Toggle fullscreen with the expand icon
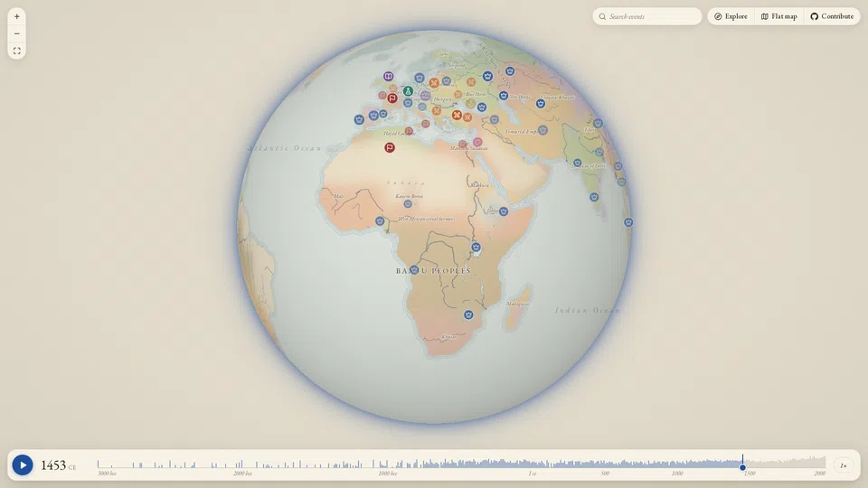This screenshot has width=868, height=488. pyautogui.click(x=16, y=51)
